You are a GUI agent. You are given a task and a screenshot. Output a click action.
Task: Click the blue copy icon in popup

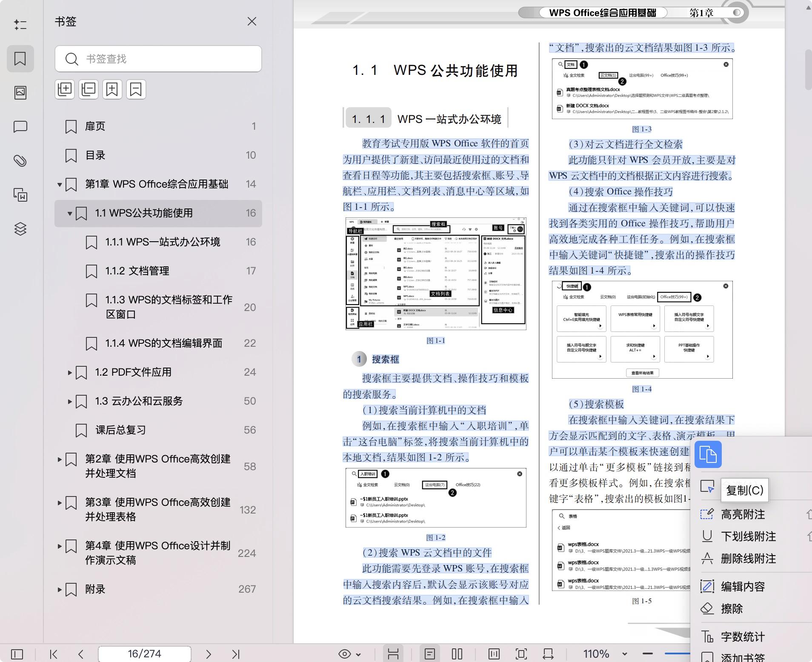708,454
